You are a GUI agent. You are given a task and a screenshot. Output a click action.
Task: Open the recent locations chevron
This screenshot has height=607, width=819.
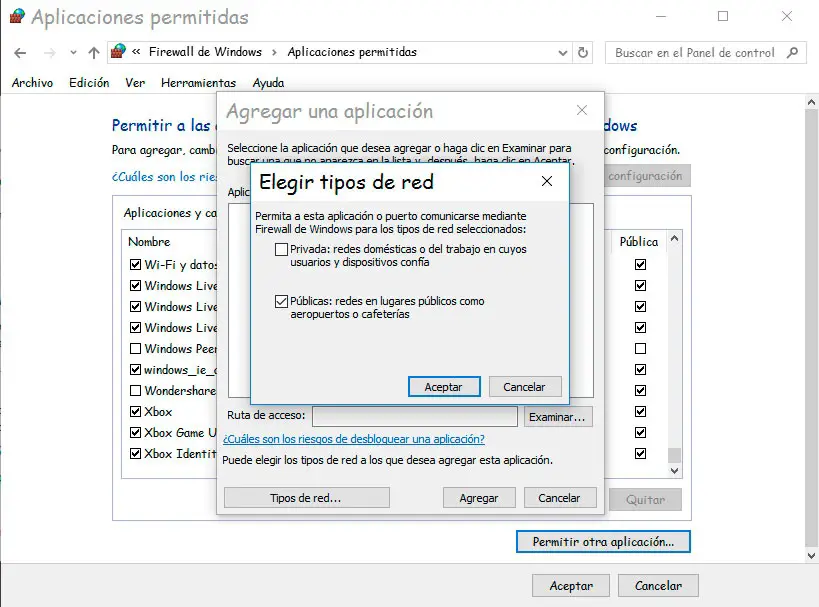73,53
